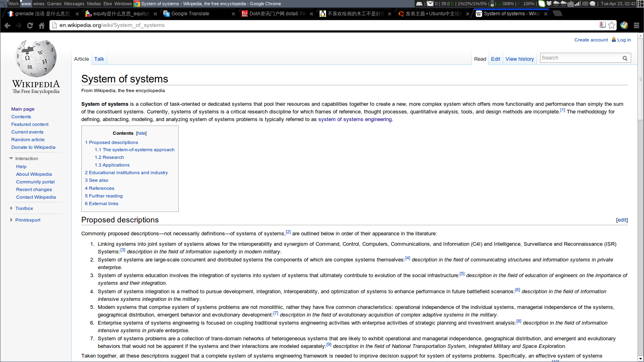Click the Create account link

[591, 40]
